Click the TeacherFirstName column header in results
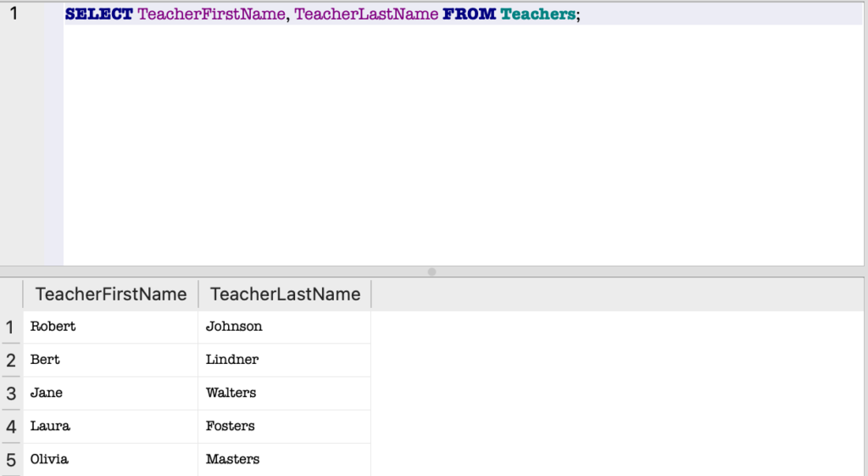Image resolution: width=868 pixels, height=476 pixels. [110, 294]
